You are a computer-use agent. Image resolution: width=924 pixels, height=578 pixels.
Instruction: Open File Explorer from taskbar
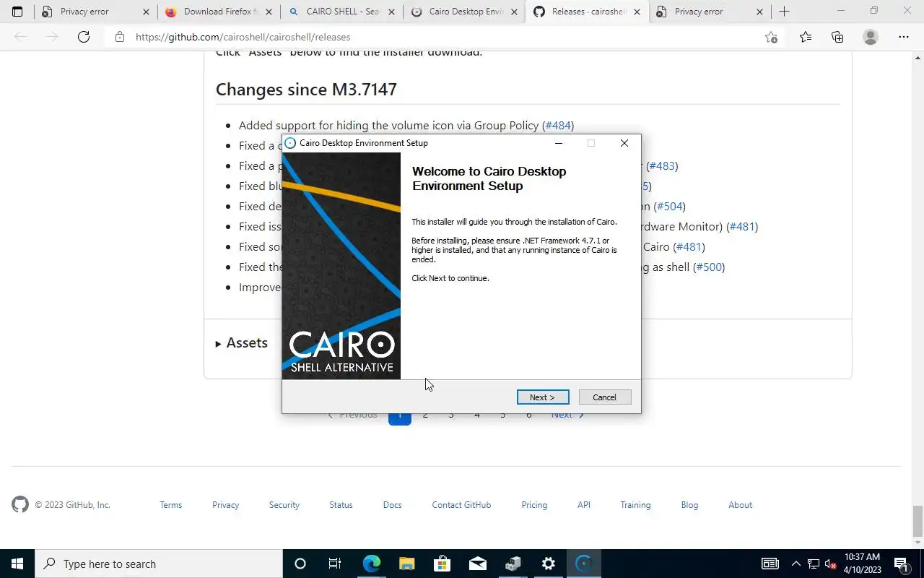pyautogui.click(x=406, y=564)
